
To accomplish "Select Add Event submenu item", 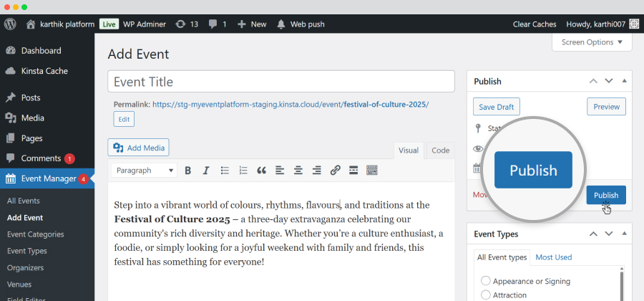I will (x=25, y=218).
